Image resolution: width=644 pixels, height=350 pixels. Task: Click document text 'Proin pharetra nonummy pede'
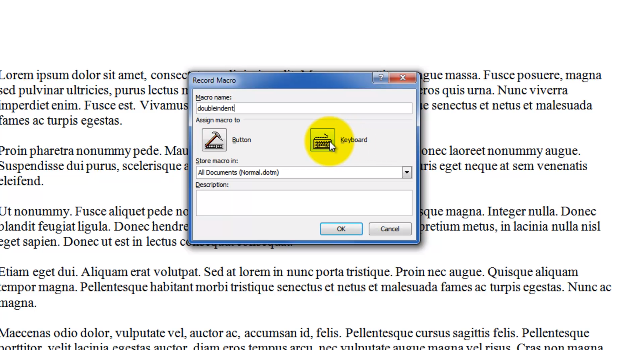pos(80,151)
